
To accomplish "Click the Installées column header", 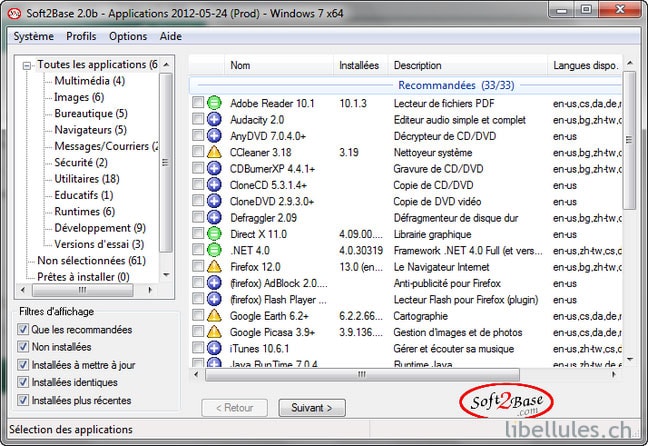I will [x=360, y=65].
